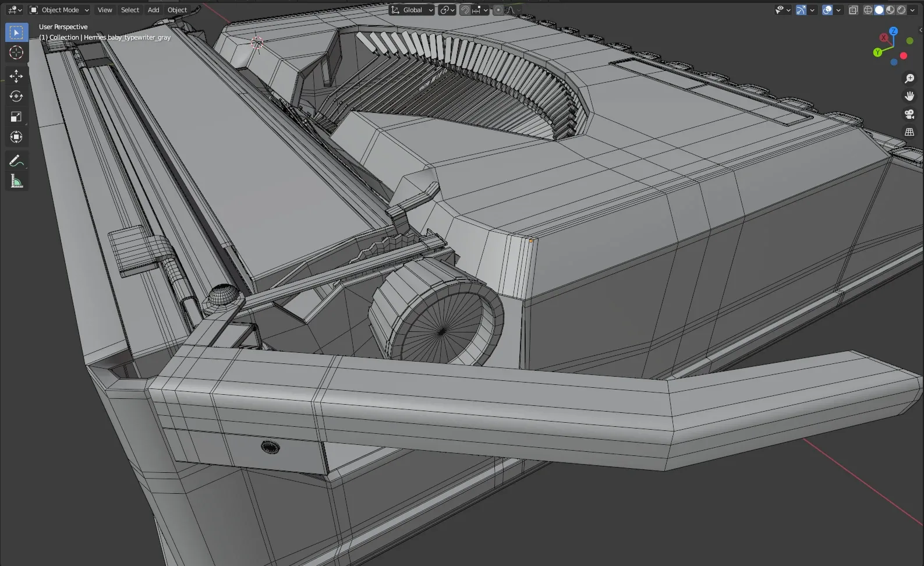Expand the viewport shading options arrow

pos(913,10)
